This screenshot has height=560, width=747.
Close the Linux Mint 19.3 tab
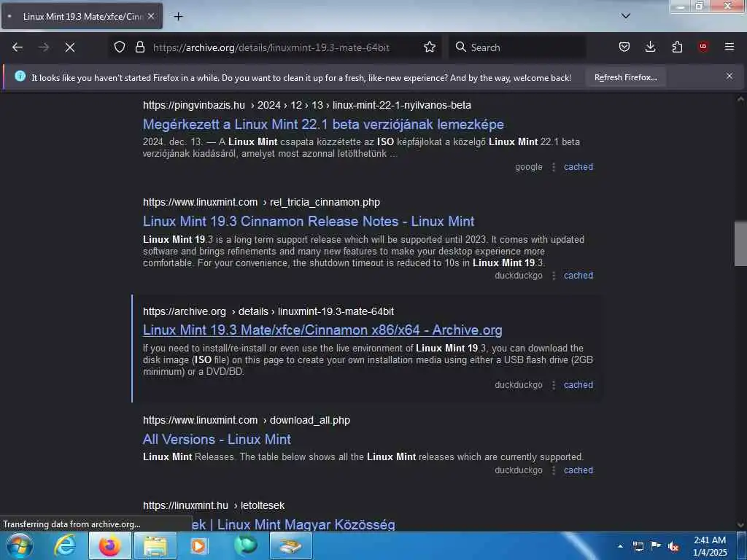point(151,16)
